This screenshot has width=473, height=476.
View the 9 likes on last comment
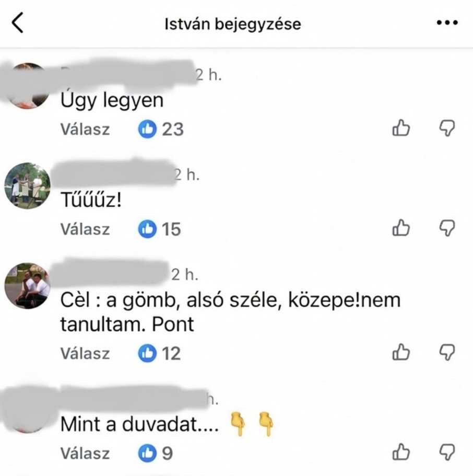(156, 453)
